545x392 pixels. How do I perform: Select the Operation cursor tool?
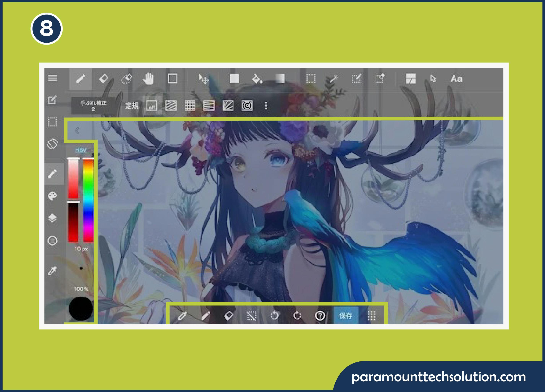[433, 79]
